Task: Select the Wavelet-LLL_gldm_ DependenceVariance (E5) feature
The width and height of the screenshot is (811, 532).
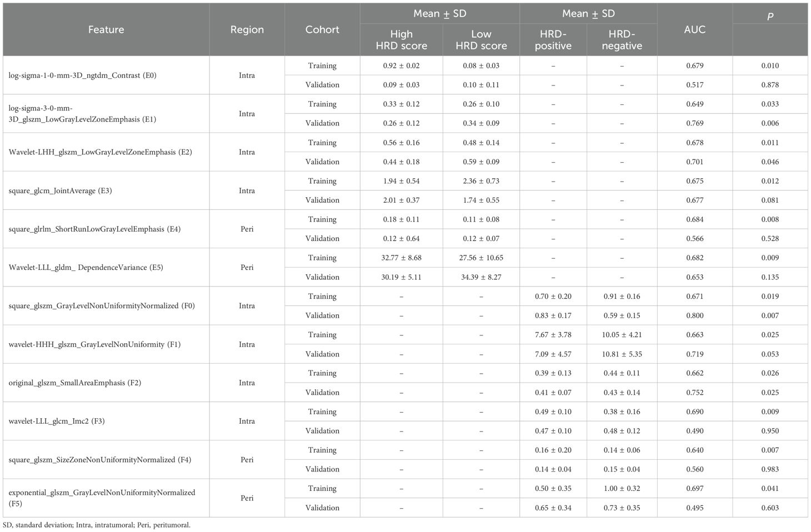Action: pos(86,267)
